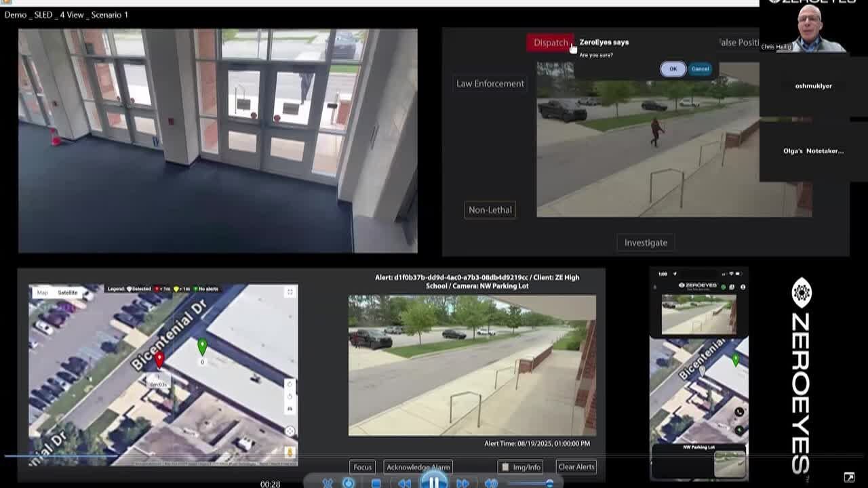
Task: Click the pop-out icon at bottom right
Action: coord(849,477)
